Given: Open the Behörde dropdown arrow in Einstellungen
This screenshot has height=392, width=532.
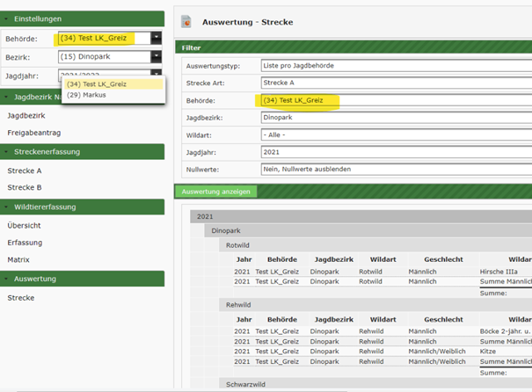Looking at the screenshot, I should point(156,39).
